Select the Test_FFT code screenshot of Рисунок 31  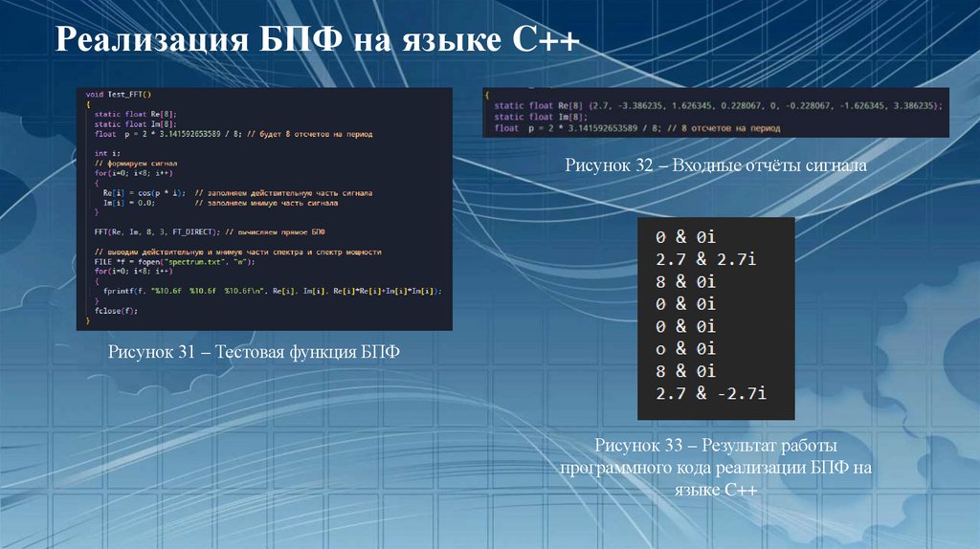click(x=264, y=209)
